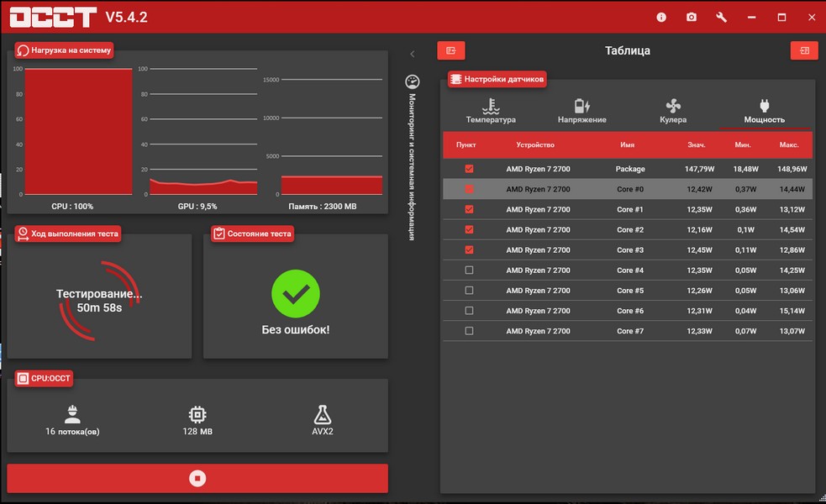Click the Core #6 max value 15,14W
This screenshot has height=504, width=826.
coord(792,311)
